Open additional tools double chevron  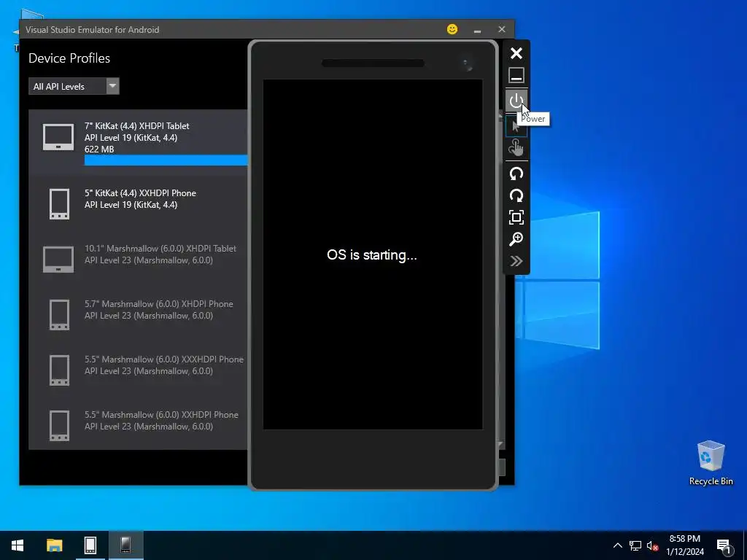click(x=516, y=261)
